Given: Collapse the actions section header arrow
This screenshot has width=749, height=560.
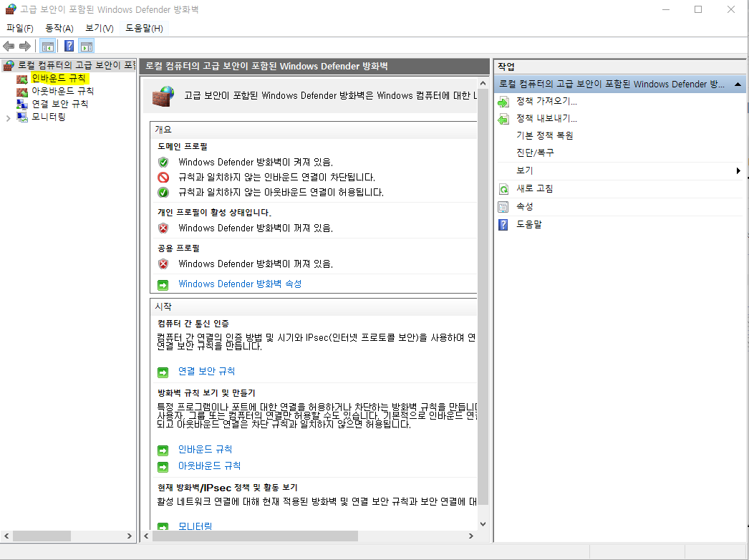Looking at the screenshot, I should 738,85.
